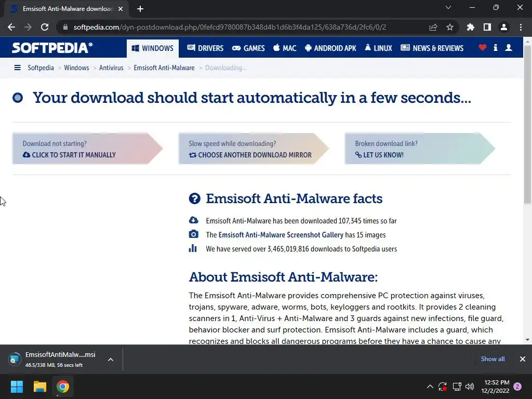The image size is (532, 399).
Task: Open the Linux section
Action: [x=378, y=48]
